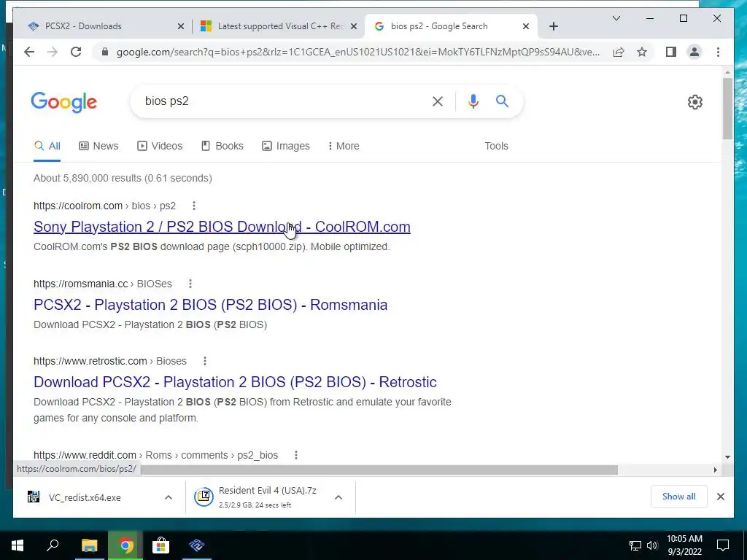Expand options for VC_redist.x64.exe download

[x=169, y=497]
